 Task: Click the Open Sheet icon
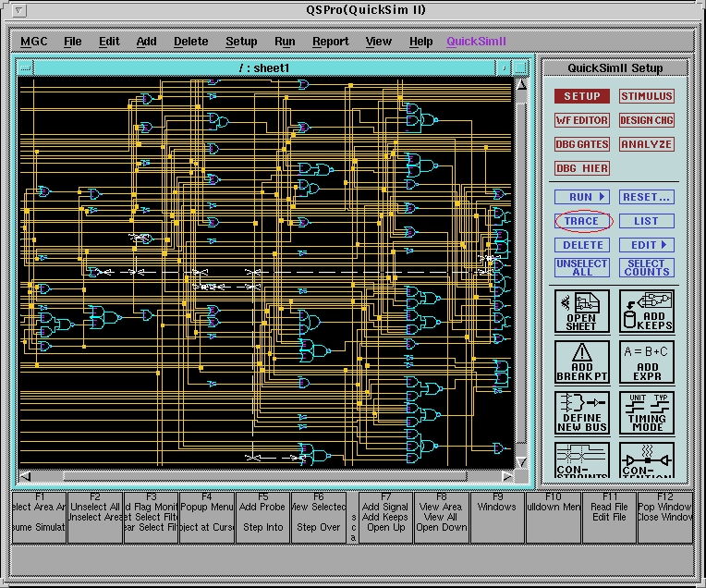pos(582,311)
